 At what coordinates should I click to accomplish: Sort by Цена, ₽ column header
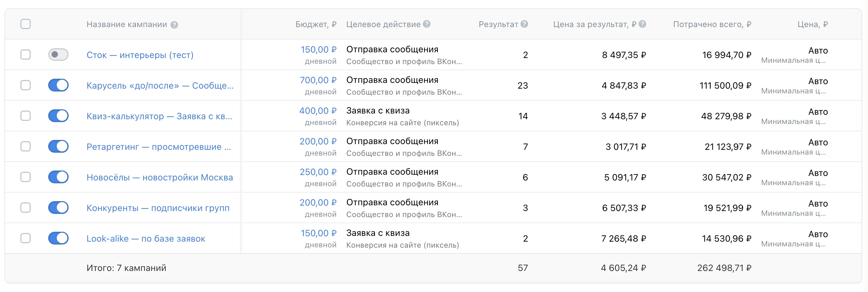(x=812, y=25)
